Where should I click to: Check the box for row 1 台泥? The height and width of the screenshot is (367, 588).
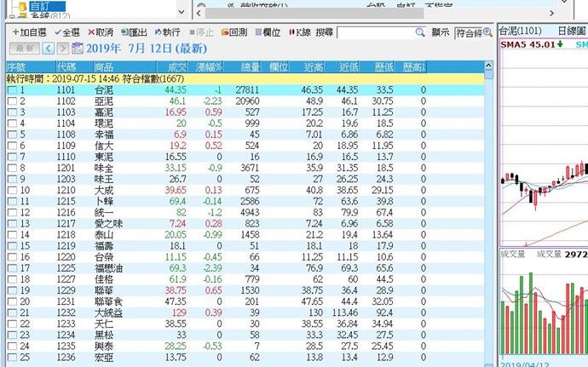pyautogui.click(x=11, y=89)
